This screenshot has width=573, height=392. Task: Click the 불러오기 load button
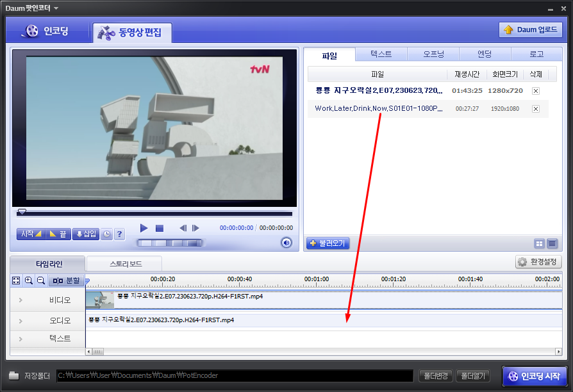coord(328,243)
